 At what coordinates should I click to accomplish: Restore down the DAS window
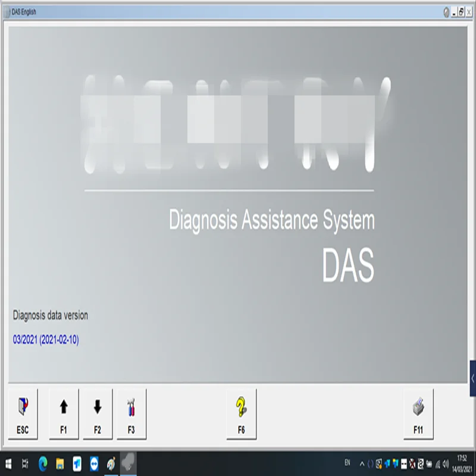coord(461,12)
